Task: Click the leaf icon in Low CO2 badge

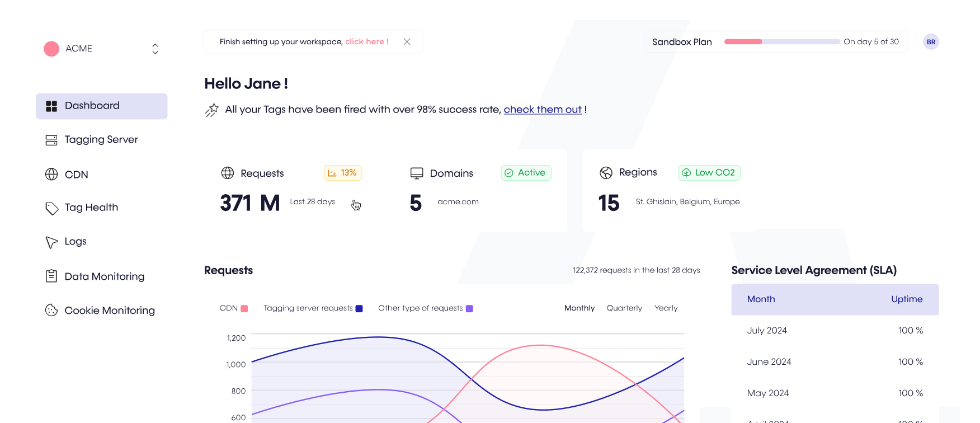Action: pos(686,173)
